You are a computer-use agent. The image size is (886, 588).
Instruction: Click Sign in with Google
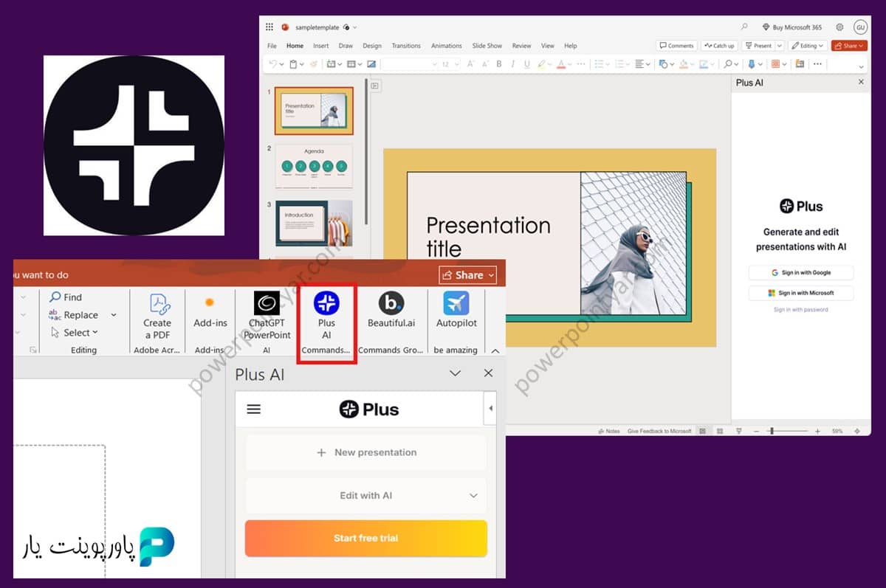(800, 272)
